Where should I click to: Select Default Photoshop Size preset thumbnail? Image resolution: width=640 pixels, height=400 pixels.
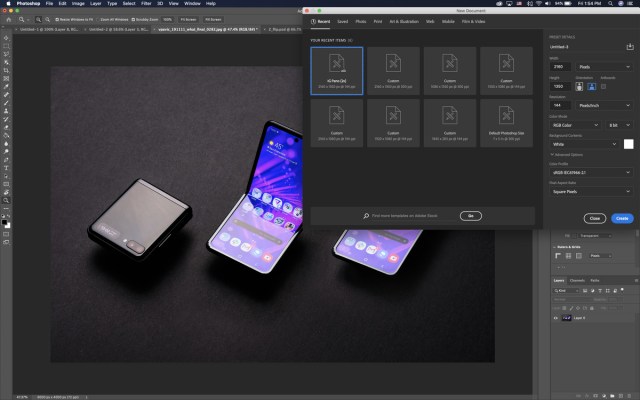coord(507,123)
